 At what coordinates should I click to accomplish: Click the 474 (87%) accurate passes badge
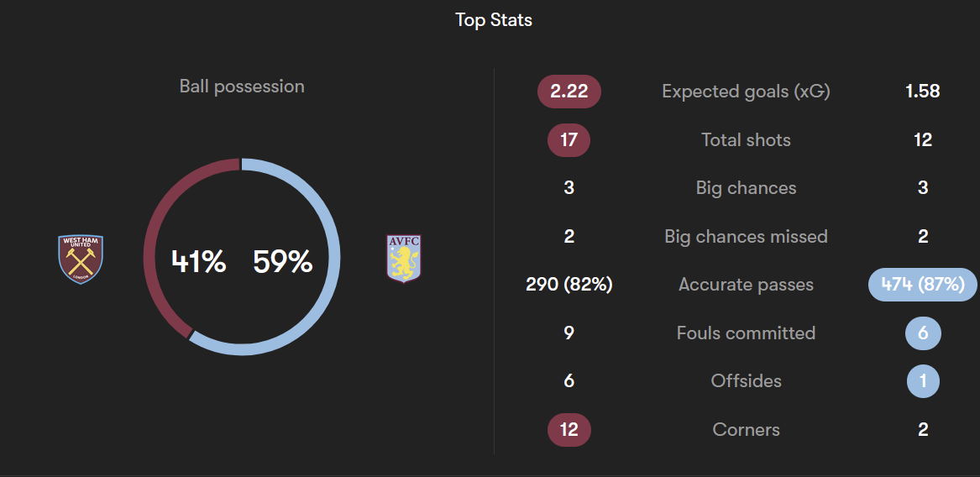coord(923,285)
